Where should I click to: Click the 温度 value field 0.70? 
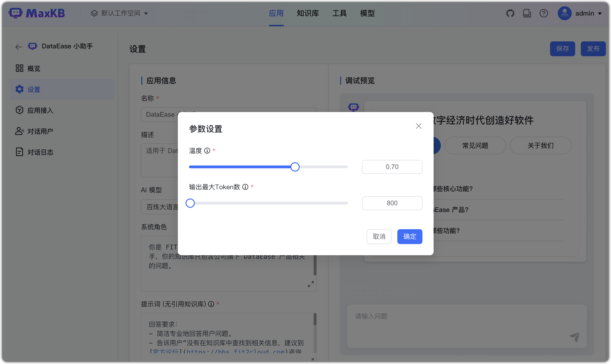click(x=392, y=167)
